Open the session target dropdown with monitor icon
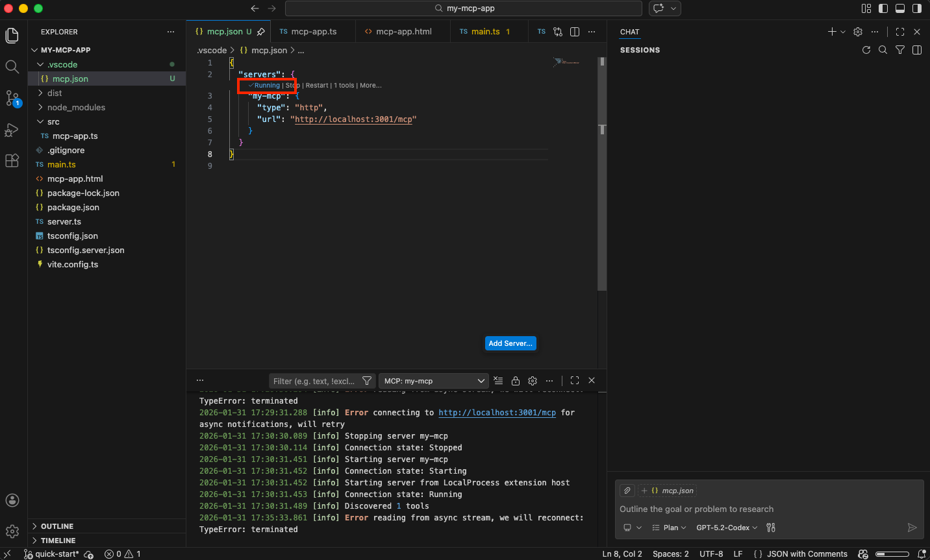 click(632, 528)
